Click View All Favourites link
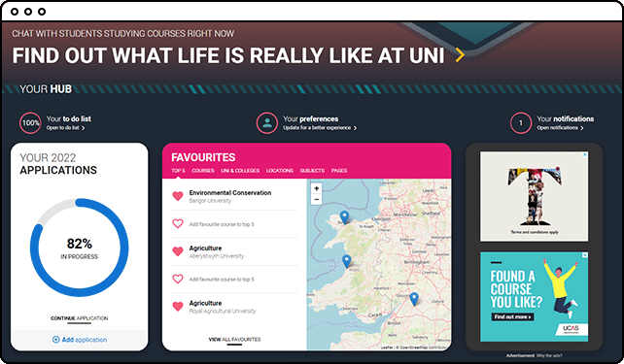Viewport: 624px width, 364px height. pos(234,340)
